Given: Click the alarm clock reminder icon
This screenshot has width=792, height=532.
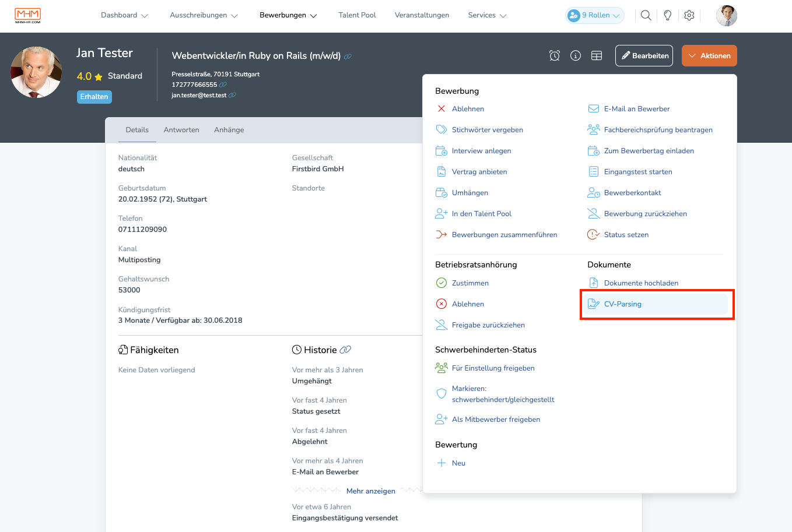Looking at the screenshot, I should (555, 56).
